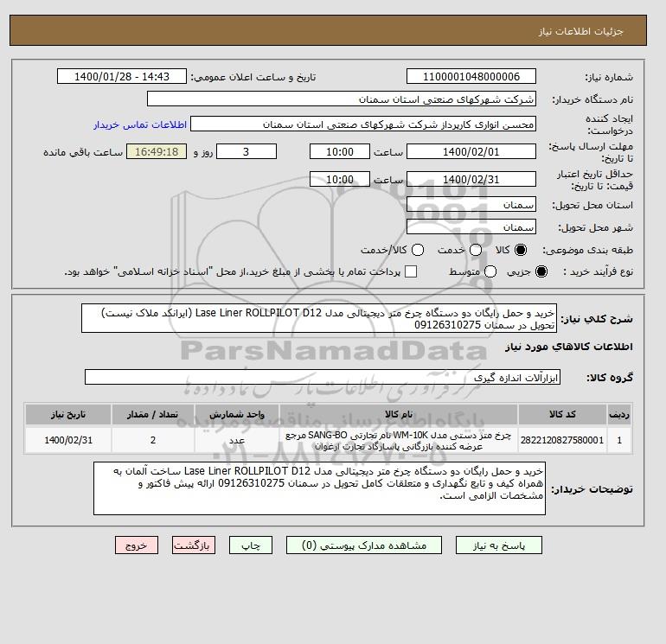Image resolution: width=666 pixels, height=644 pixels.
Task: Click product code 282212082758001 cell
Action: 562,440
